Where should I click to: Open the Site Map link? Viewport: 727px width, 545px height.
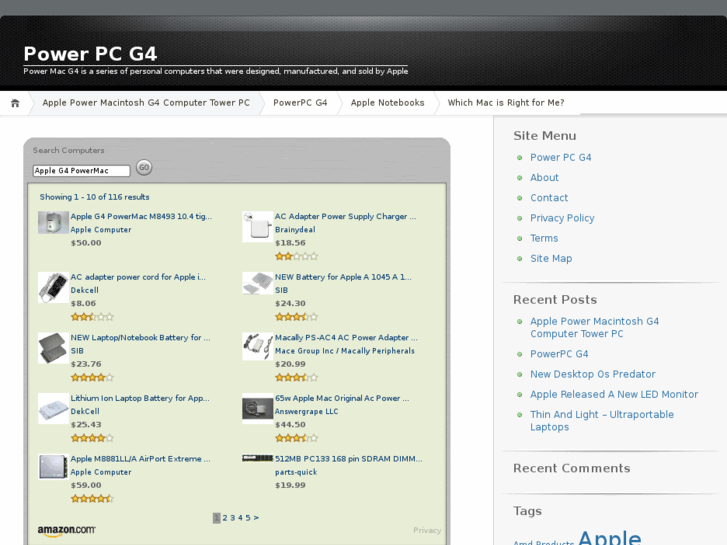click(551, 258)
